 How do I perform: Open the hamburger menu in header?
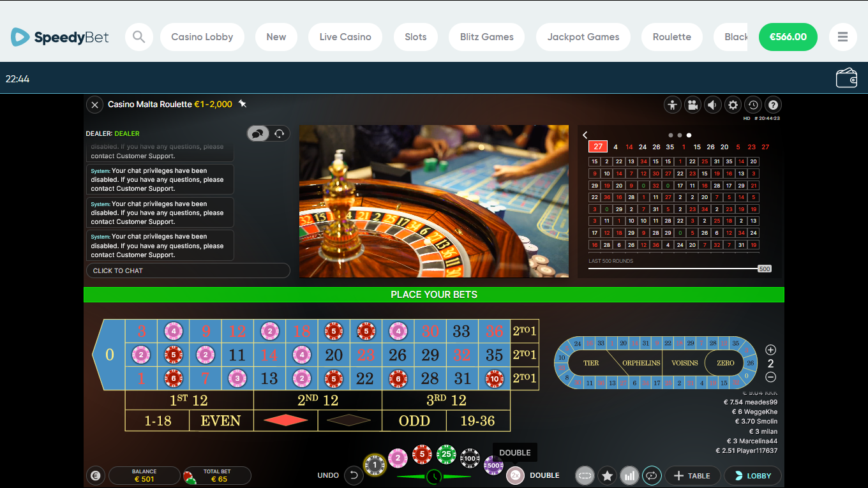[x=842, y=37]
